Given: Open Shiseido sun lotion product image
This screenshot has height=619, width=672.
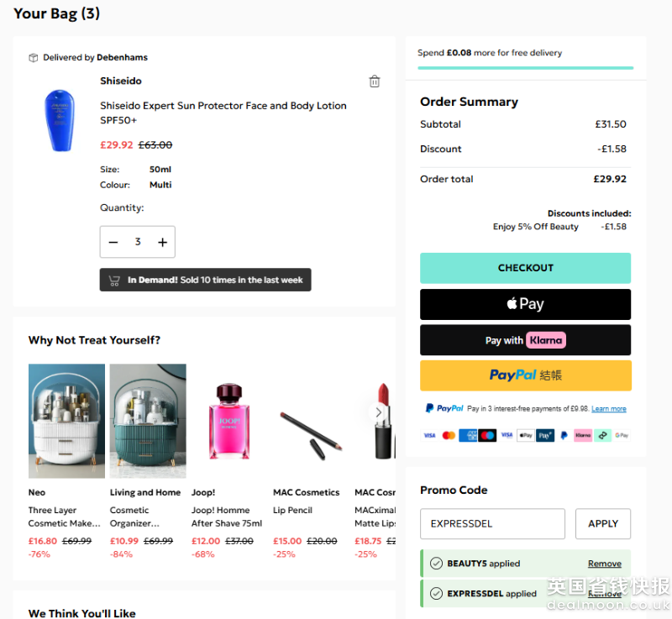Looking at the screenshot, I should (59, 121).
